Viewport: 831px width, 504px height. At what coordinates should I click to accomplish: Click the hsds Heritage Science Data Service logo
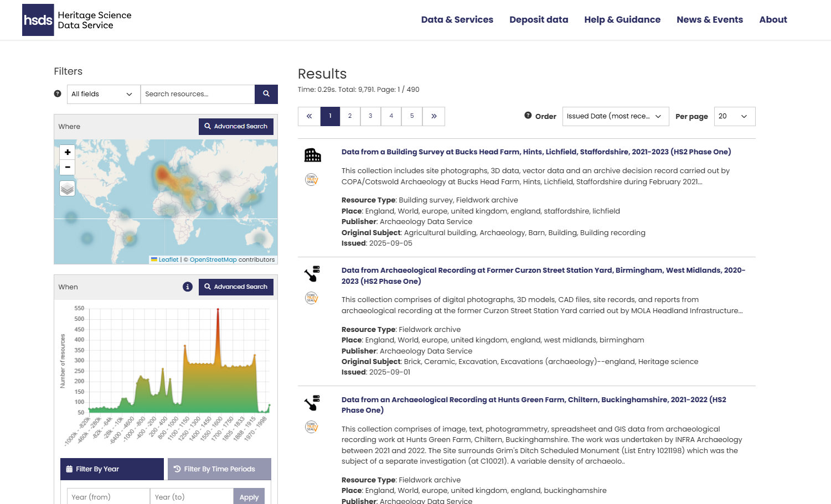tap(76, 20)
